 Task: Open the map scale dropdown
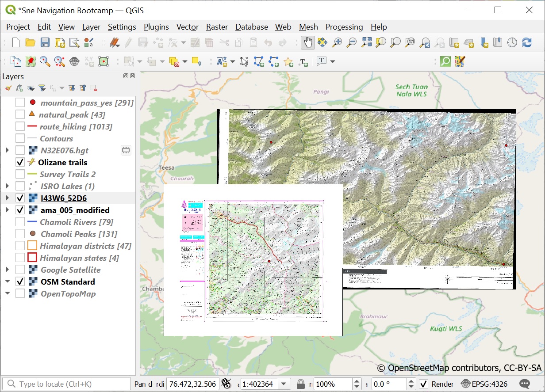284,384
